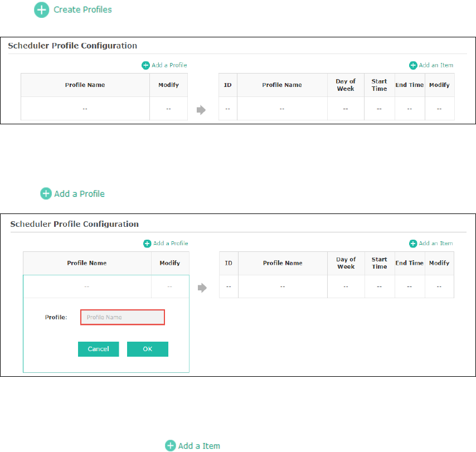Confirm the new profile with the OK button
This screenshot has width=476, height=452.
(147, 349)
